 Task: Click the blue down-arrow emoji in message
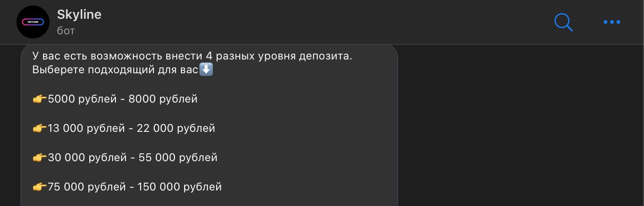click(206, 70)
